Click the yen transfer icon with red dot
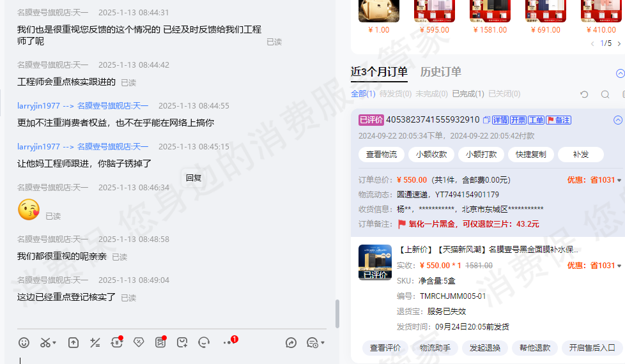Screen dimensions: 625x364 [117, 342]
